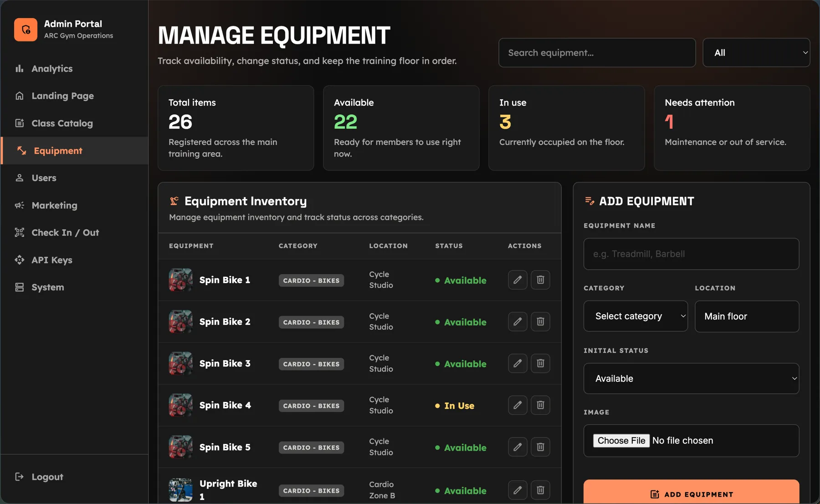Click the Category column header
Image resolution: width=820 pixels, height=504 pixels.
click(298, 245)
